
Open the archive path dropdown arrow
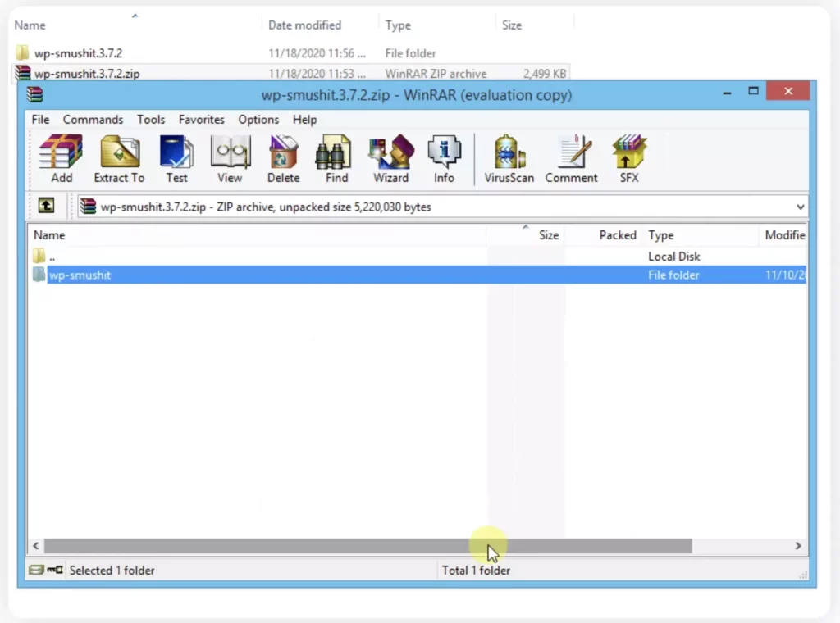[800, 206]
